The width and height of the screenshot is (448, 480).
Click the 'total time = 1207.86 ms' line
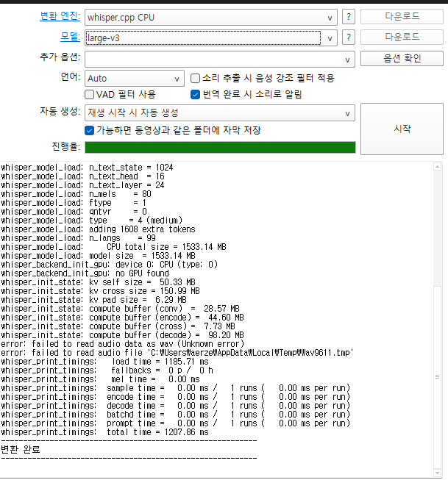(104, 432)
